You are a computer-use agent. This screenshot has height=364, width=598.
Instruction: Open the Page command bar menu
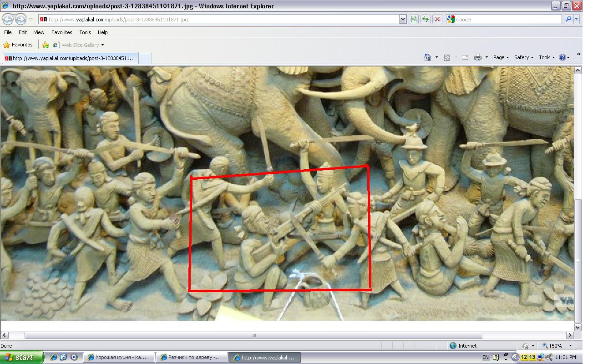click(501, 57)
